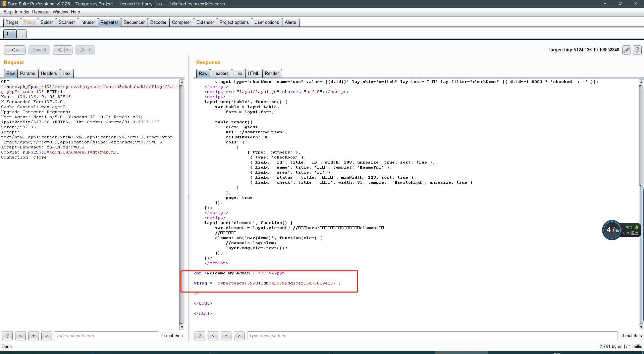Select the request Params tab
Viewport: 644px width, 354px height.
(x=28, y=73)
